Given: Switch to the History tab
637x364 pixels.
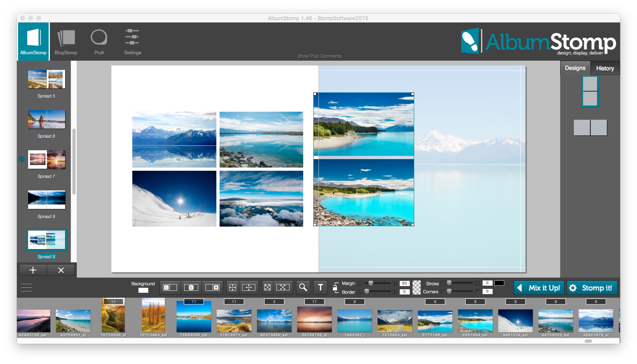Looking at the screenshot, I should click(x=605, y=68).
